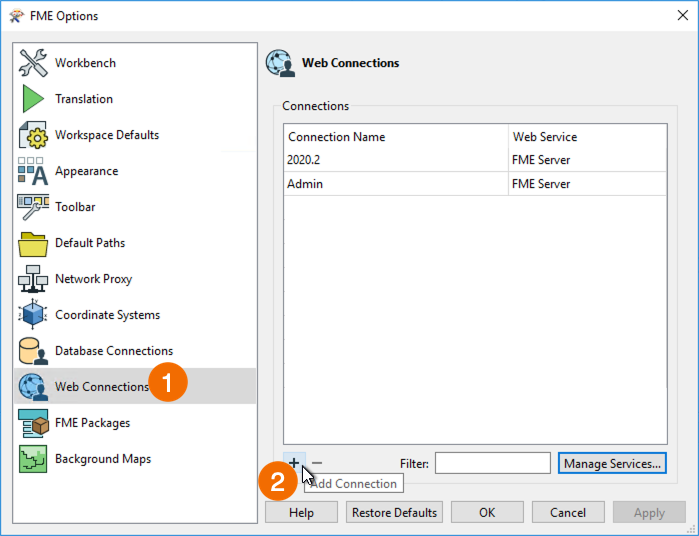Open Default Paths folder icon

33,243
